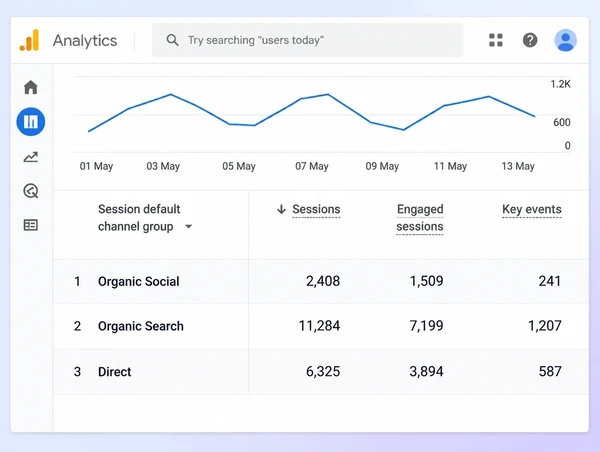Open the Reports section in the sidebar
The image size is (600, 452).
click(x=31, y=122)
